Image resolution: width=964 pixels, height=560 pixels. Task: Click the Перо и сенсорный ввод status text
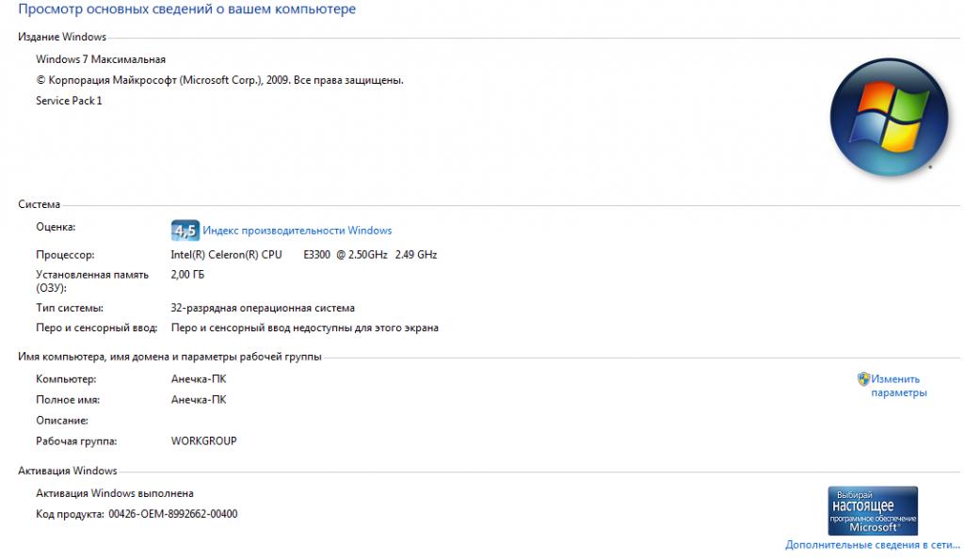click(x=304, y=328)
